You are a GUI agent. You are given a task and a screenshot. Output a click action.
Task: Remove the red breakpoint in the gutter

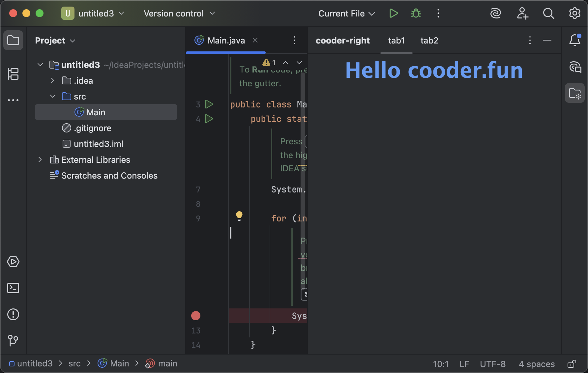tap(196, 316)
